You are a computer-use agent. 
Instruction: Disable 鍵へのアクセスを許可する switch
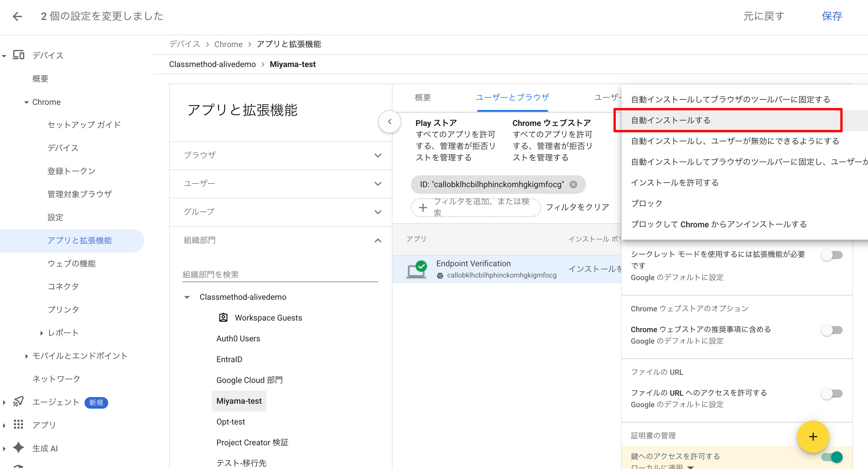832,457
